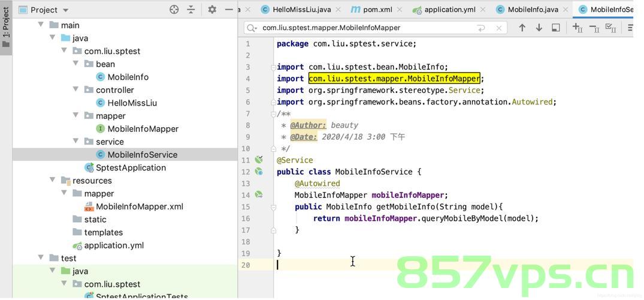The height and width of the screenshot is (300, 644).
Task: Switch to HelloMissLiu.java tab
Action: [301, 10]
